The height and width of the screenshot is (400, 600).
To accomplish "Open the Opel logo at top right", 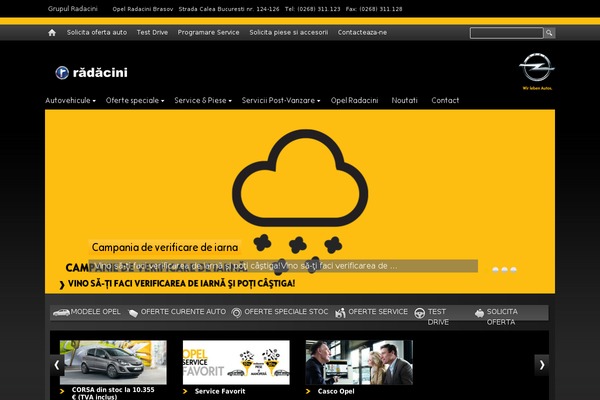I will pyautogui.click(x=537, y=71).
